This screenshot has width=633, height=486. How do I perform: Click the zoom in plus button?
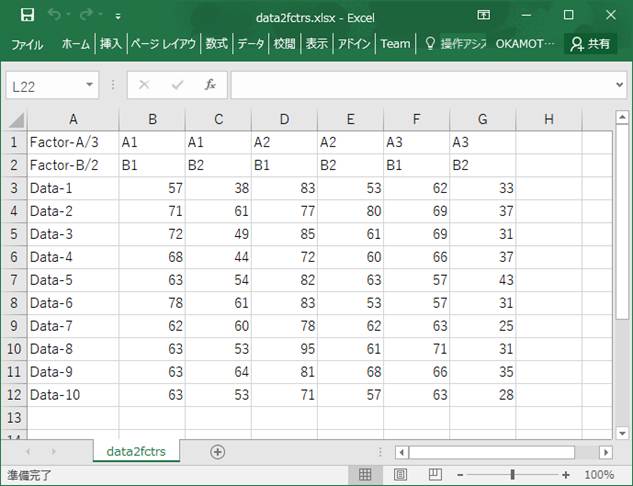pos(566,474)
